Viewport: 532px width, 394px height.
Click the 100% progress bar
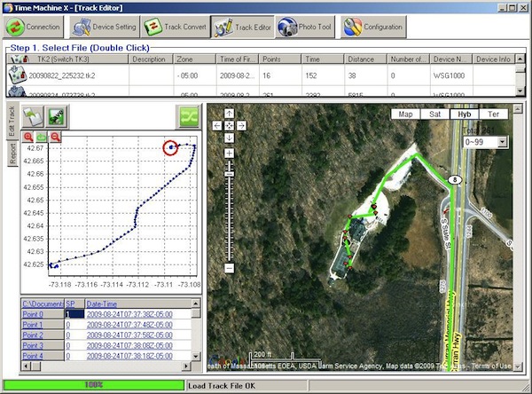pyautogui.click(x=93, y=385)
